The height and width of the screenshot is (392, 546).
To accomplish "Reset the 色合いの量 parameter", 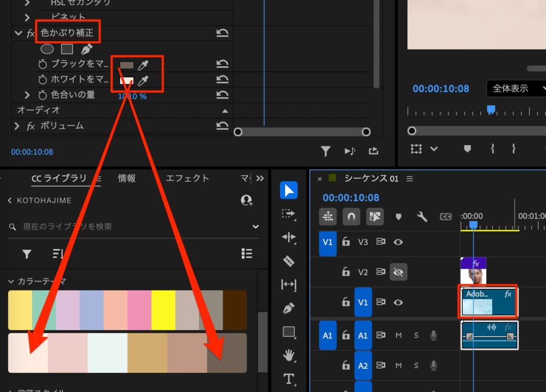I will point(222,95).
